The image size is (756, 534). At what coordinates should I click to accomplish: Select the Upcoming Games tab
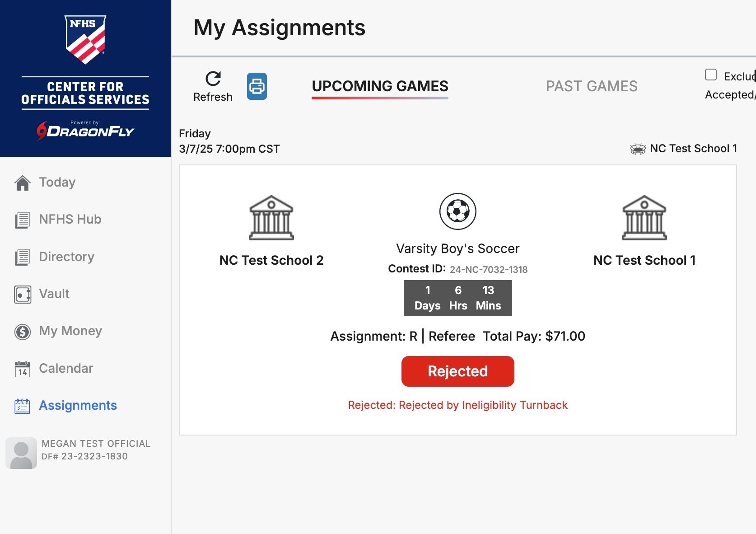(x=380, y=86)
